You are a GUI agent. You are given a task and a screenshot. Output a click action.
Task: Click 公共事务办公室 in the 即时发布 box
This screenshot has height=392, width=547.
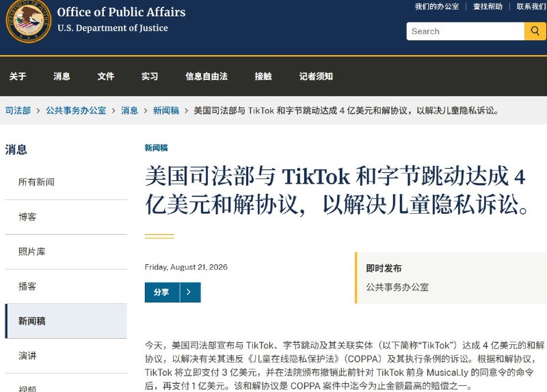pos(397,287)
